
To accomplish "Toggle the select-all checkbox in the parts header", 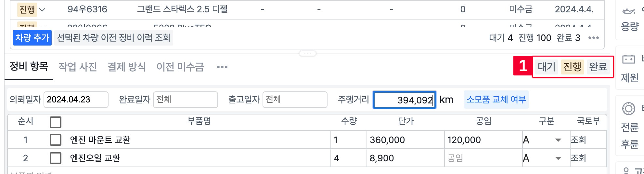I will coord(56,122).
